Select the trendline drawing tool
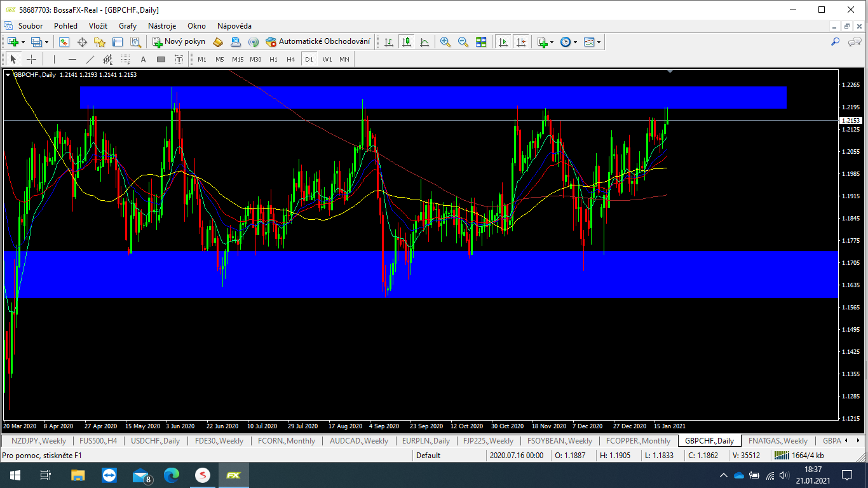 [90, 59]
